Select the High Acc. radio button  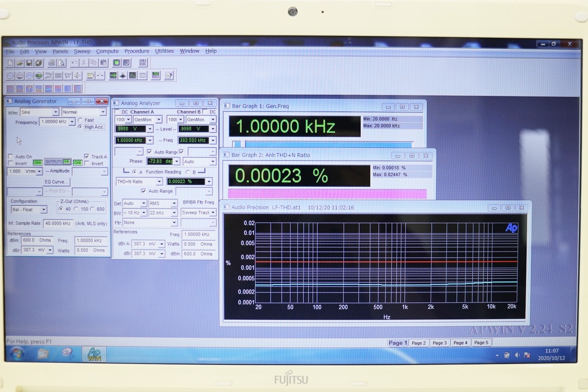coord(80,127)
